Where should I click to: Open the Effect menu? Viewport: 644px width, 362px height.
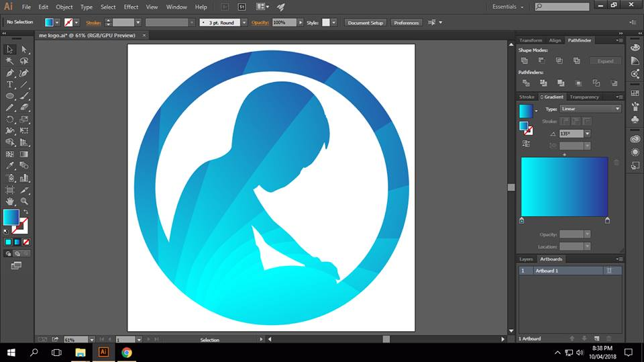(131, 7)
